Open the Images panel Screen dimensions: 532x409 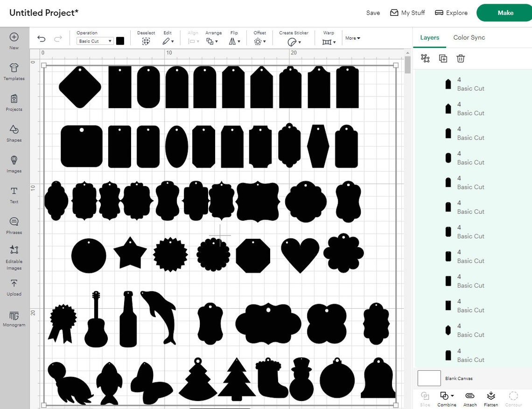tap(14, 164)
